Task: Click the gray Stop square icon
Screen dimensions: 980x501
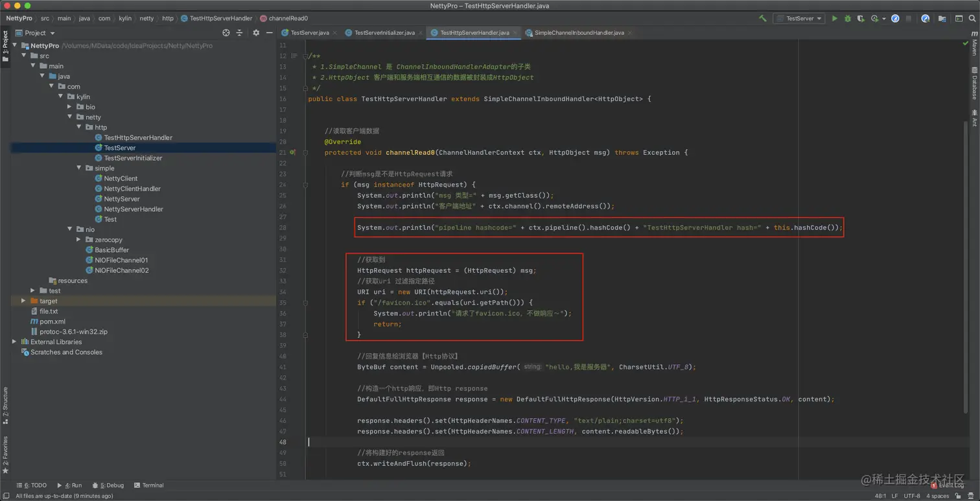Action: [909, 19]
